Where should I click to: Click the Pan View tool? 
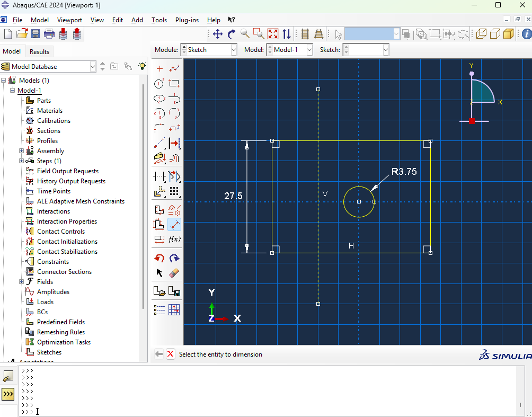click(217, 34)
